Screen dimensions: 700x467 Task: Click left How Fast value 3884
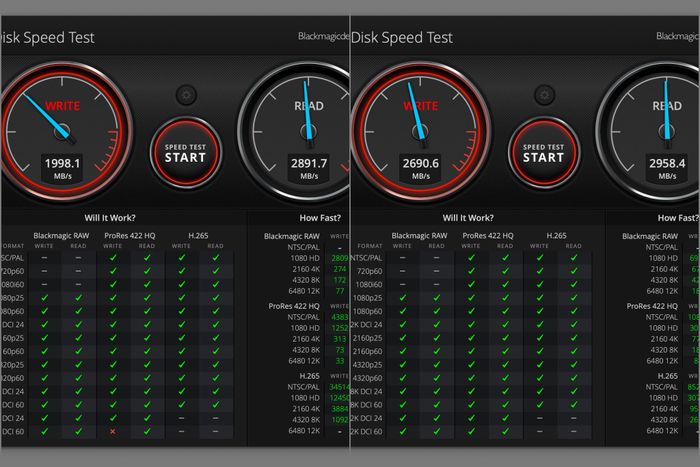pos(340,409)
